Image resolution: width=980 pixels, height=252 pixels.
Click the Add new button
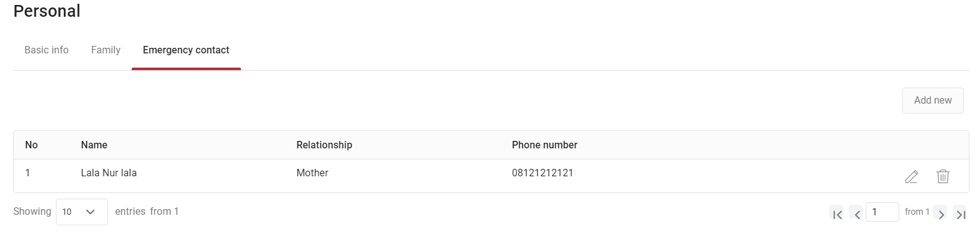[933, 100]
